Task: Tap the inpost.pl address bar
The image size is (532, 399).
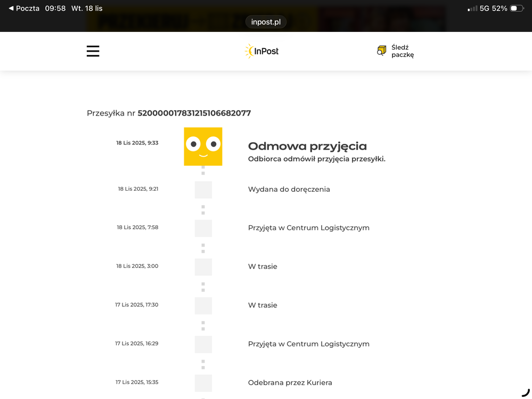Action: point(266,22)
